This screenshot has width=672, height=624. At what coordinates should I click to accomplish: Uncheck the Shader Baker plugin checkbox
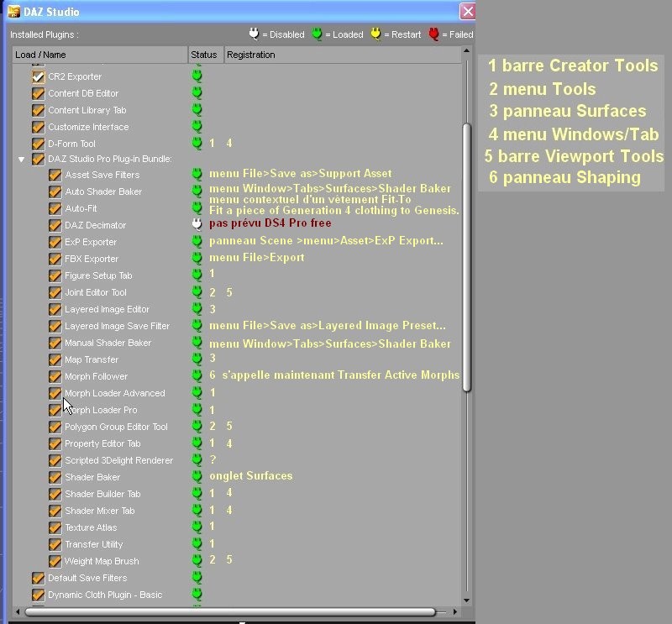click(55, 477)
